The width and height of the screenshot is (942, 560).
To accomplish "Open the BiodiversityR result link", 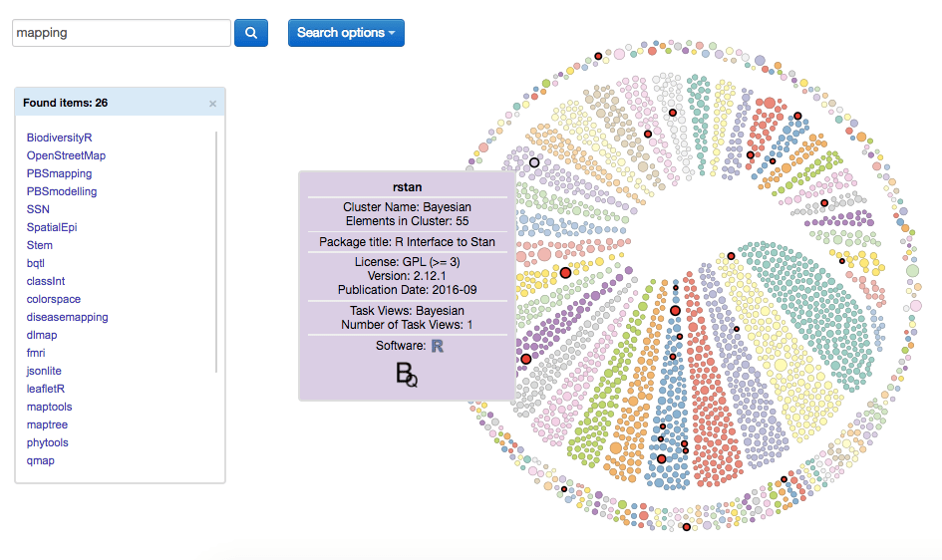I will pos(60,138).
